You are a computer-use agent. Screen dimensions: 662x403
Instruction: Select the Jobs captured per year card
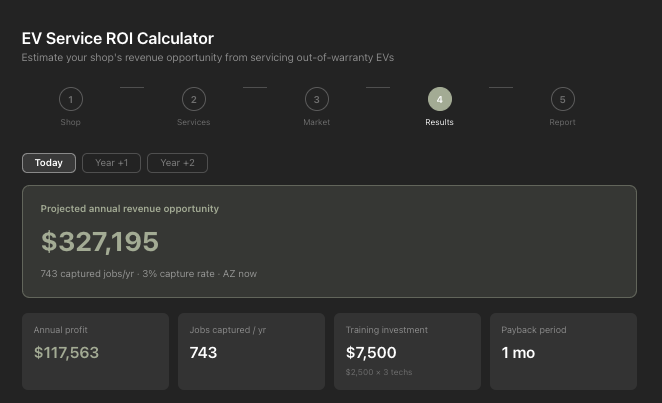[251, 351]
